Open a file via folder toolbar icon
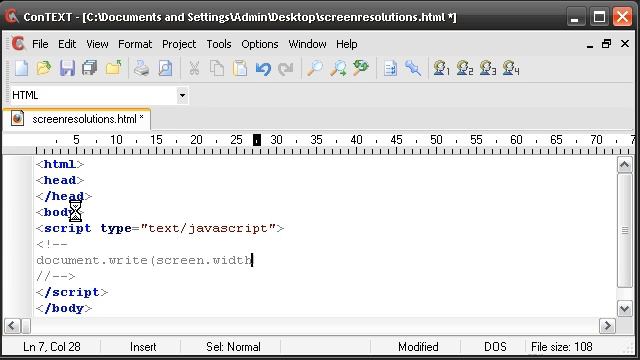Viewport: 640px width, 360px height. pyautogui.click(x=44, y=68)
